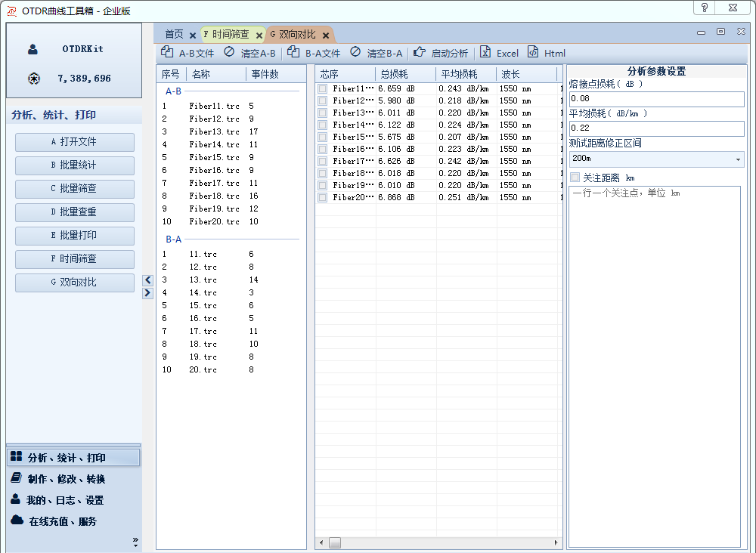Check the Fiber11 row checkbox
Image resolution: width=756 pixels, height=553 pixels.
coord(323,89)
